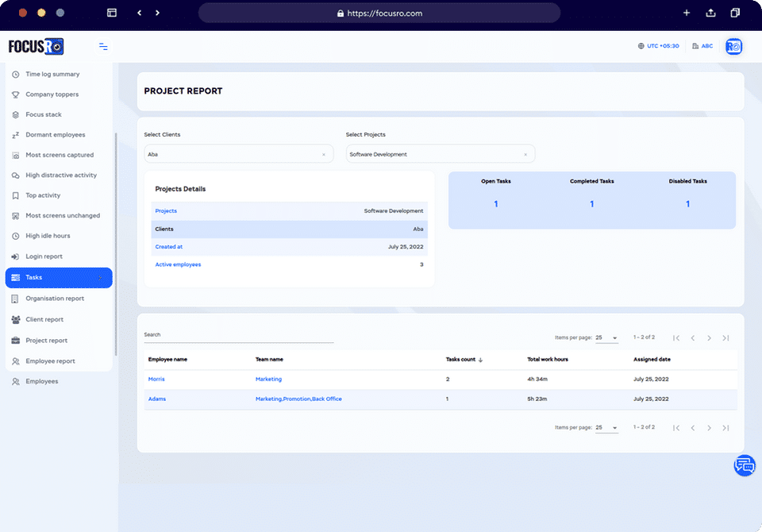Click the Employee name column header

point(167,360)
